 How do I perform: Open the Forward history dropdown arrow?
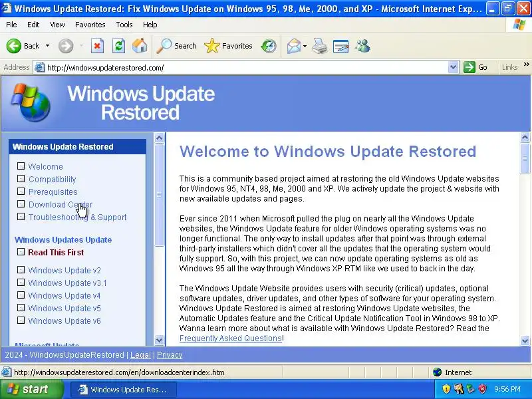[81, 45]
